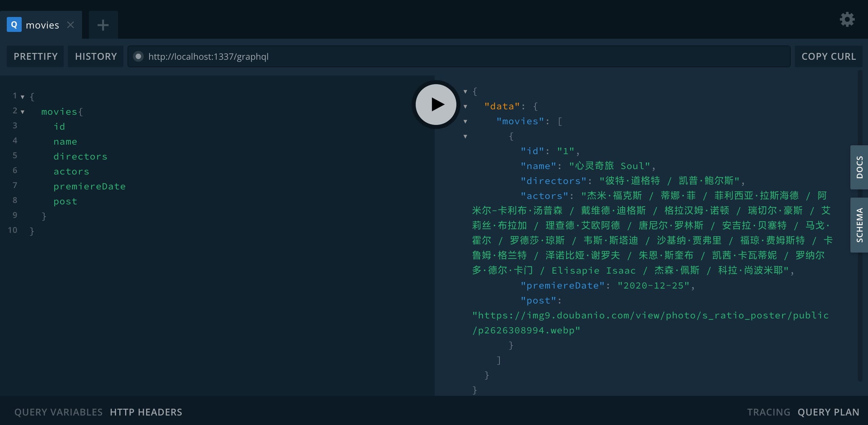Open the query HISTORY

tap(96, 56)
